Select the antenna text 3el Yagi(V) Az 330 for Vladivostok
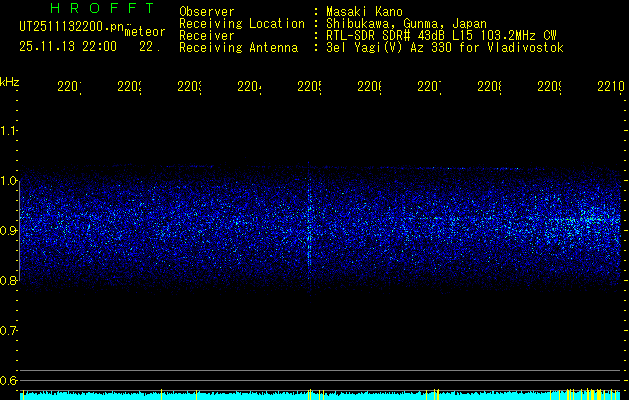The width and height of the screenshot is (629, 400). pos(445,48)
